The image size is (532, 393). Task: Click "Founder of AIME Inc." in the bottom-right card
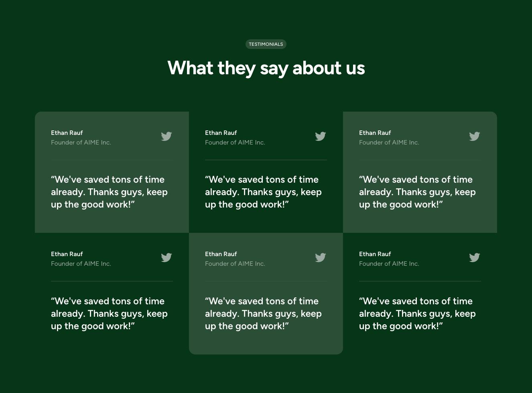[389, 264]
